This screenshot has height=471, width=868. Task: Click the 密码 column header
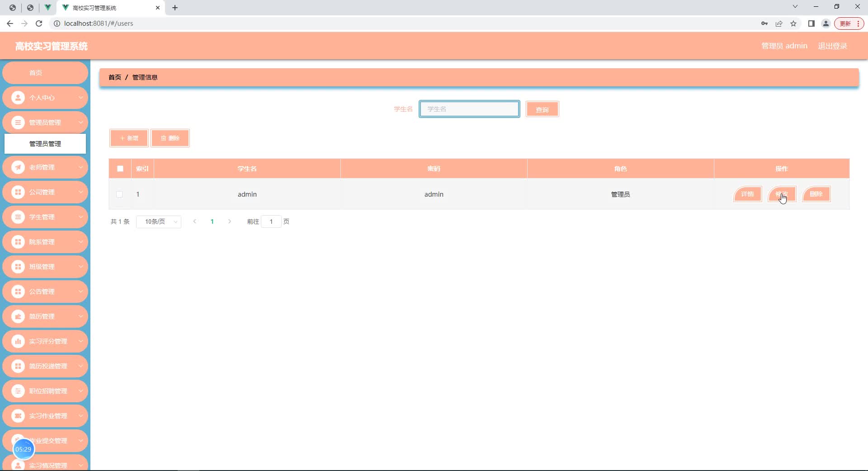coord(434,169)
